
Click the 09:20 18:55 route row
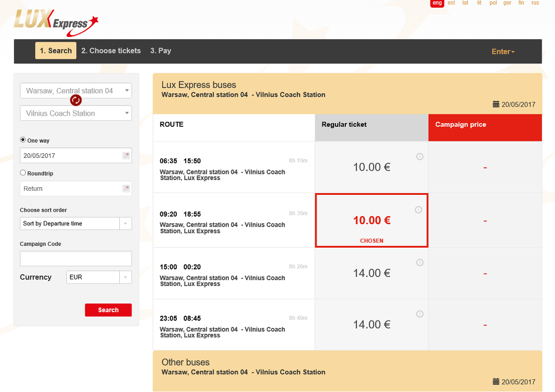click(x=234, y=220)
